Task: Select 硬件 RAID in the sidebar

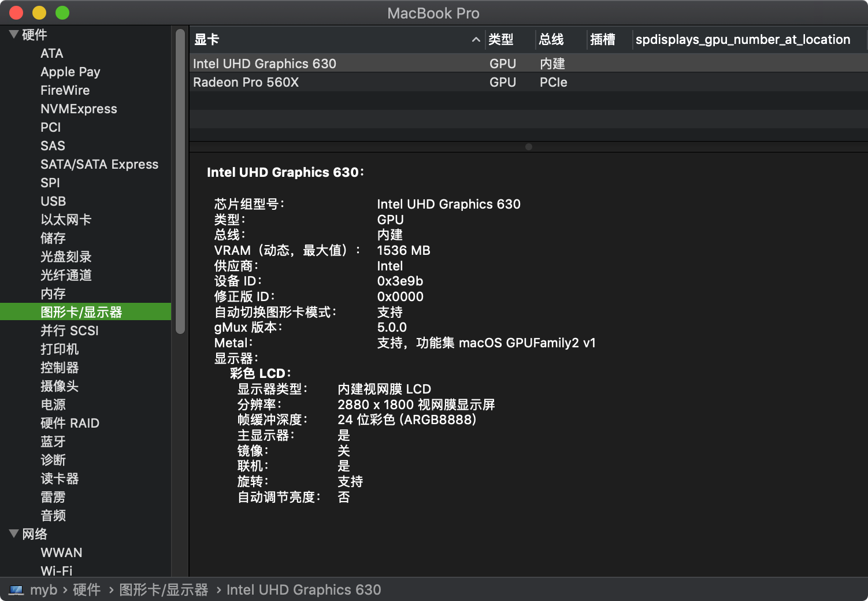Action: 70,424
